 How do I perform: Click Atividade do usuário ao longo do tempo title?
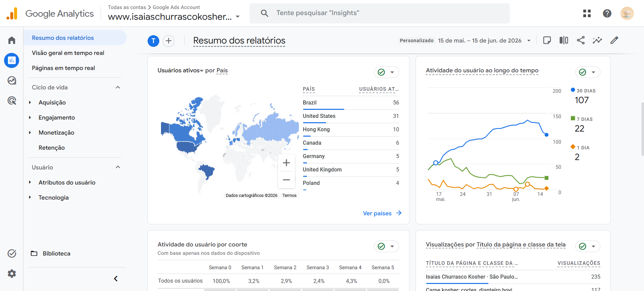(482, 70)
